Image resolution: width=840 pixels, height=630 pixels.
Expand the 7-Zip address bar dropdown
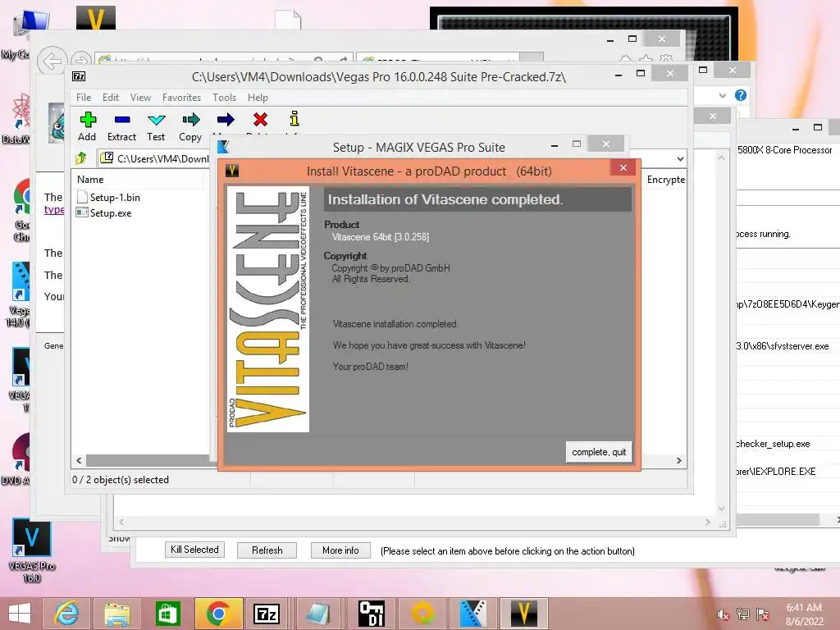click(680, 158)
